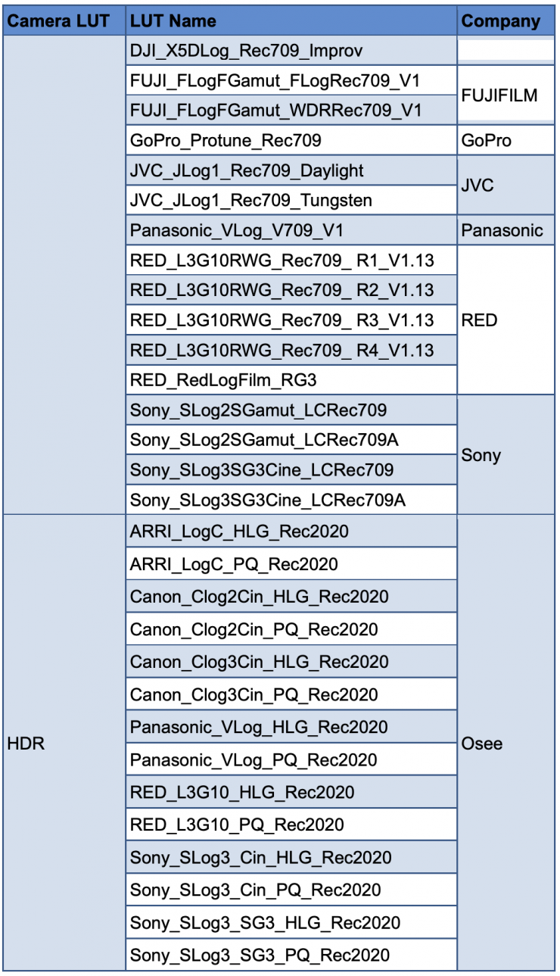Choose Sony_SLog3SG3Cine_LCRec709 LUT
Image resolution: width=560 pixels, height=976 pixels.
[x=262, y=470]
